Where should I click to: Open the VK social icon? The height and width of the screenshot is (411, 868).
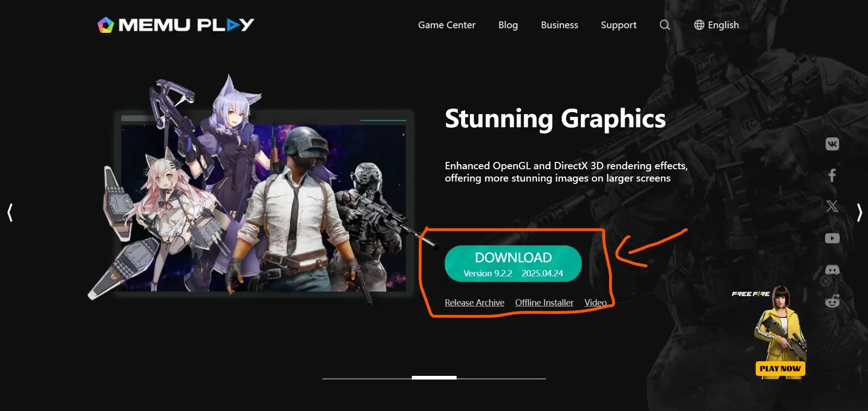click(832, 144)
